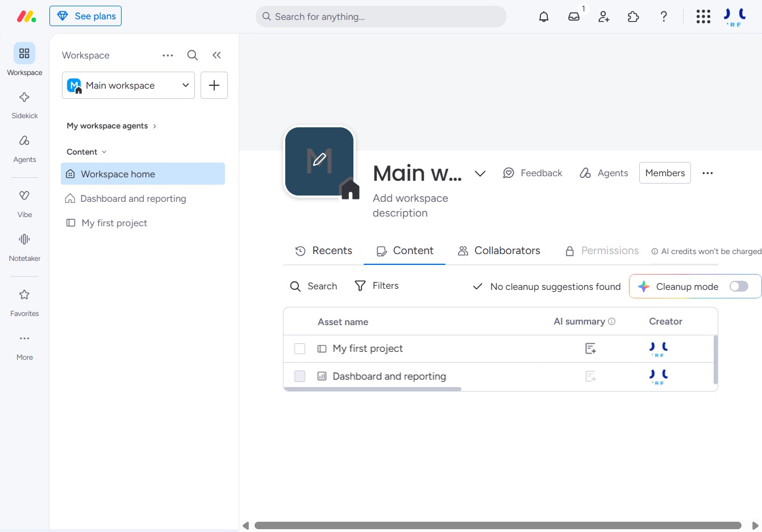This screenshot has width=762, height=532.
Task: Generate AI summary for Dashboard and reporting
Action: tap(590, 376)
